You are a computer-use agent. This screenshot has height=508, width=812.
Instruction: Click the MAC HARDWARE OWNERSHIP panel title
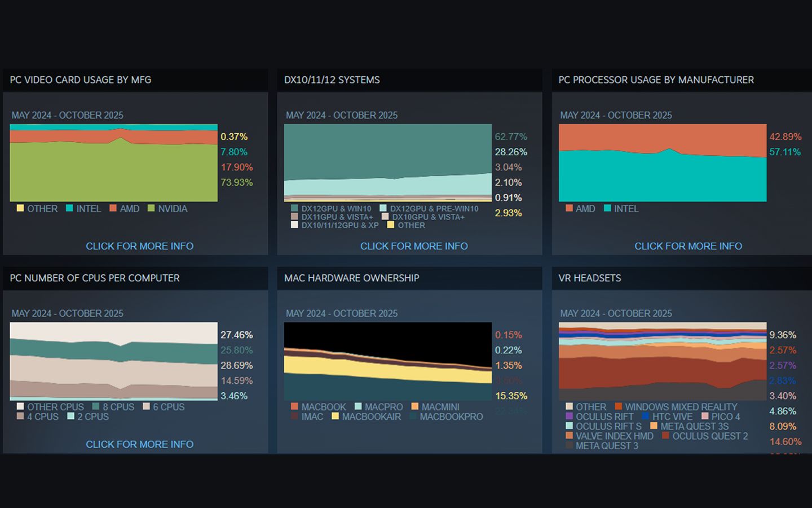pyautogui.click(x=351, y=278)
